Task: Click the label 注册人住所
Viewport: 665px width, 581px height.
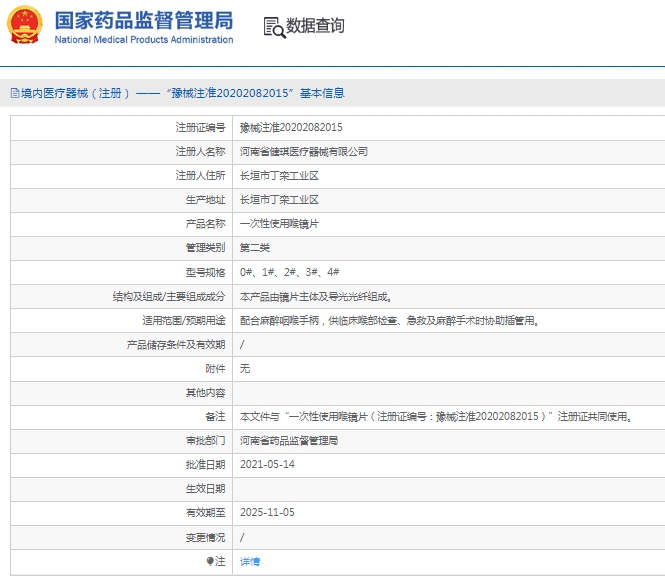Action: 201,176
